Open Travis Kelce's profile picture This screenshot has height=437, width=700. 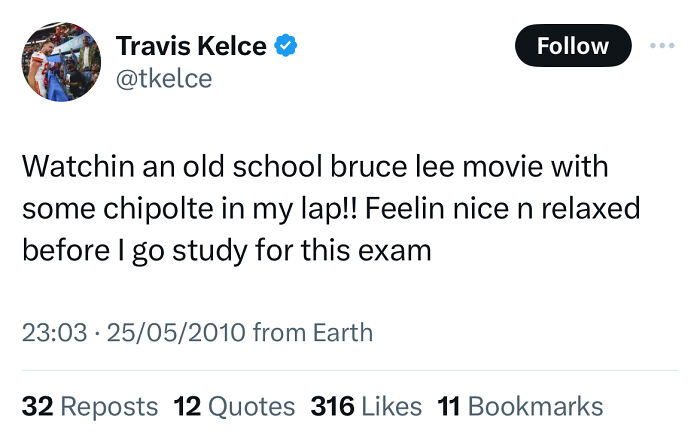62,62
